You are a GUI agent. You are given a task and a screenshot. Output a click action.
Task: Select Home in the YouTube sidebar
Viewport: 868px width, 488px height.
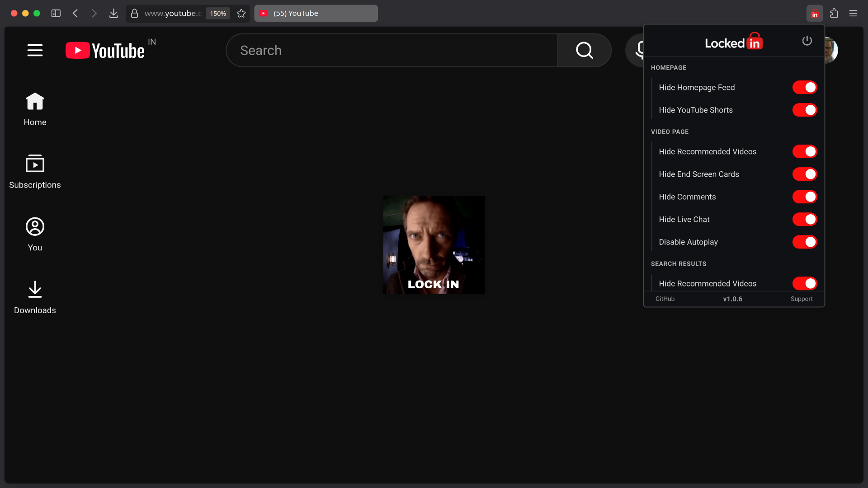click(x=35, y=108)
